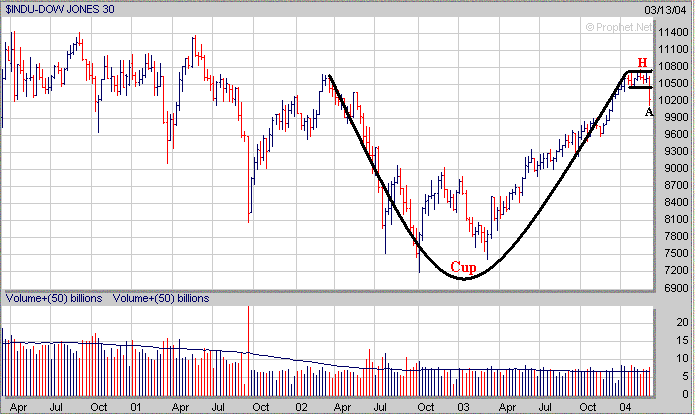Select the 04 year label on time axis
The image size is (696, 416).
coord(625,407)
